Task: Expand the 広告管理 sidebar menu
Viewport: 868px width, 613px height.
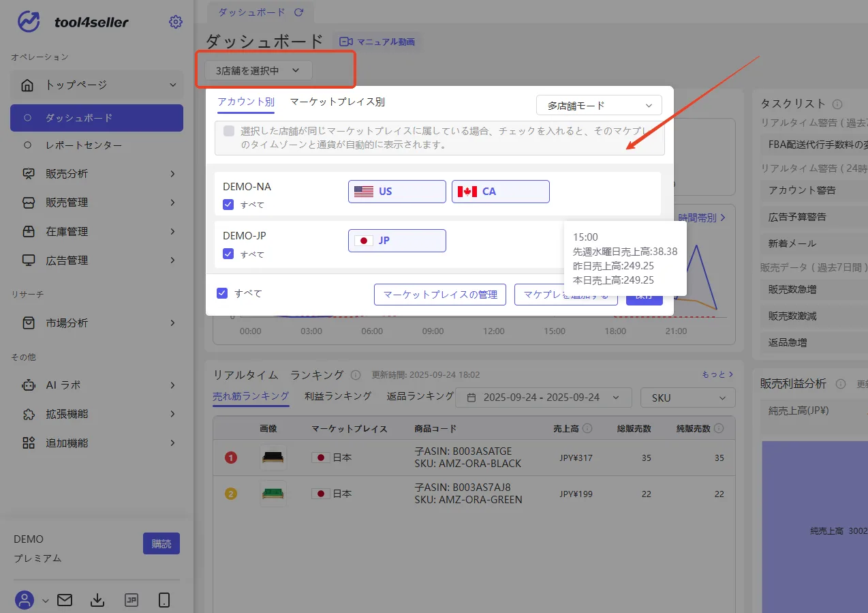Action: click(173, 260)
